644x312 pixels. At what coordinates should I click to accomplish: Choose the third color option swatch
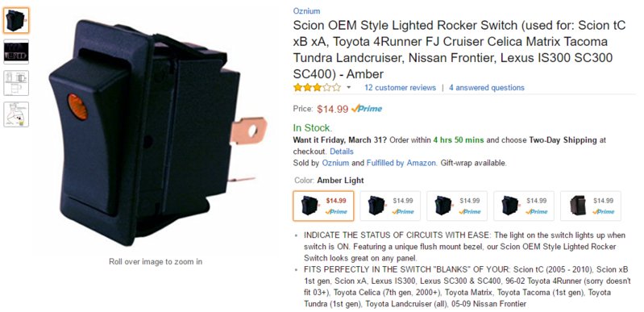457,206
